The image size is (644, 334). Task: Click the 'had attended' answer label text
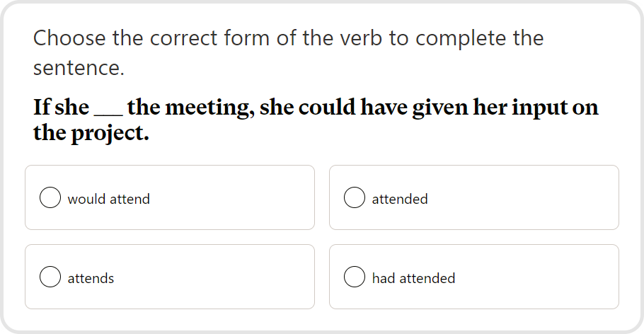pos(413,278)
